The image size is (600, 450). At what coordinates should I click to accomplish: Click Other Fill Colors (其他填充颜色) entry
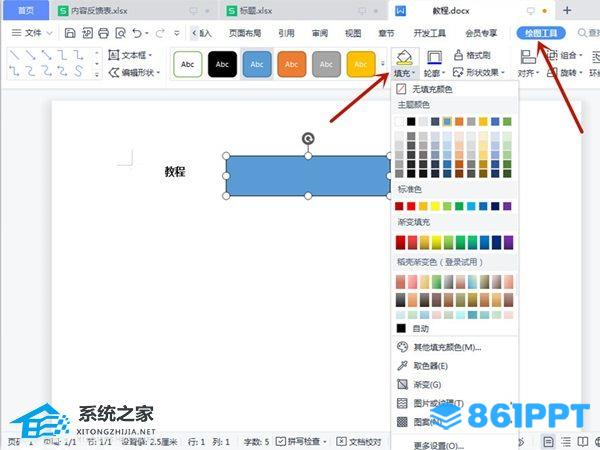pos(445,347)
